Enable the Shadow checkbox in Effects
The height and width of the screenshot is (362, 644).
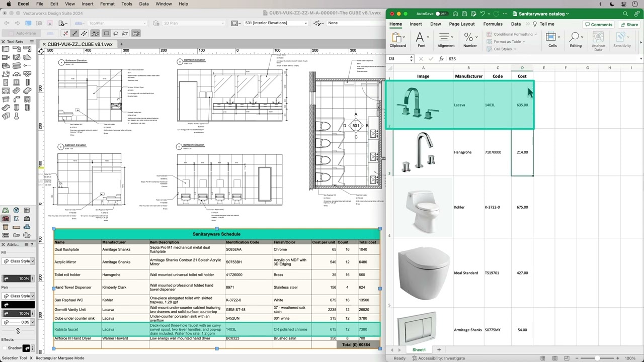[x=5, y=348]
